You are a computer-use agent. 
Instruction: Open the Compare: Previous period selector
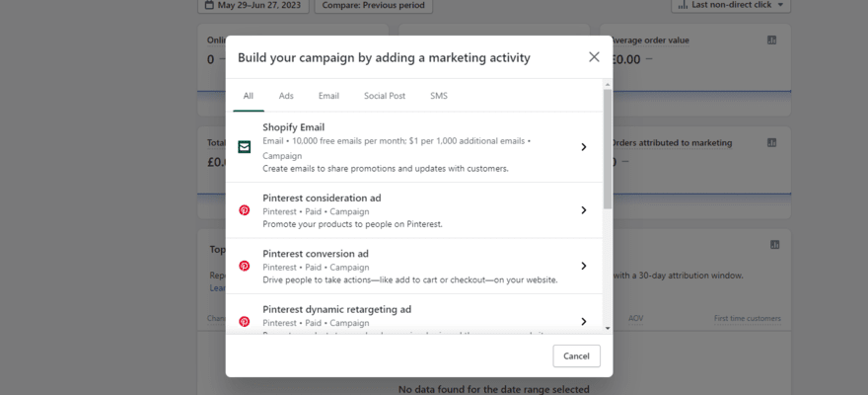[374, 6]
